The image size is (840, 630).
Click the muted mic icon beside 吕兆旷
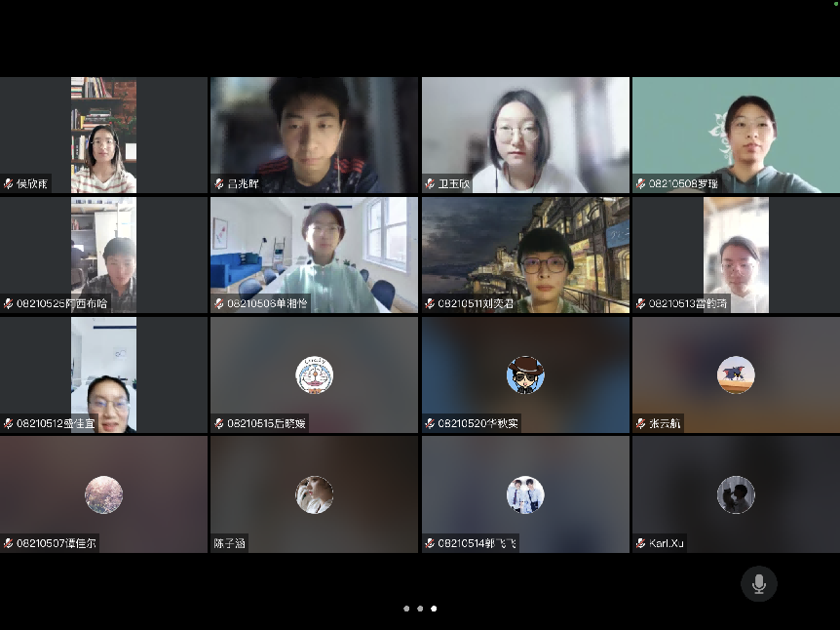pyautogui.click(x=219, y=183)
